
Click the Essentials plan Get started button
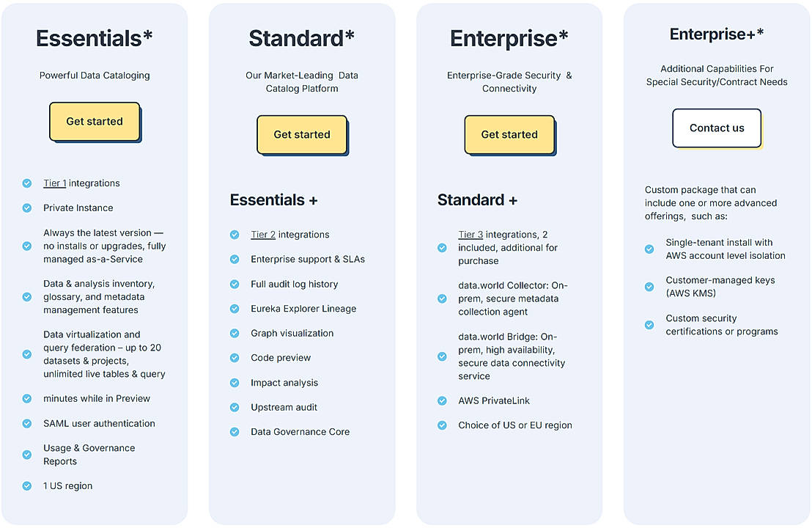95,122
